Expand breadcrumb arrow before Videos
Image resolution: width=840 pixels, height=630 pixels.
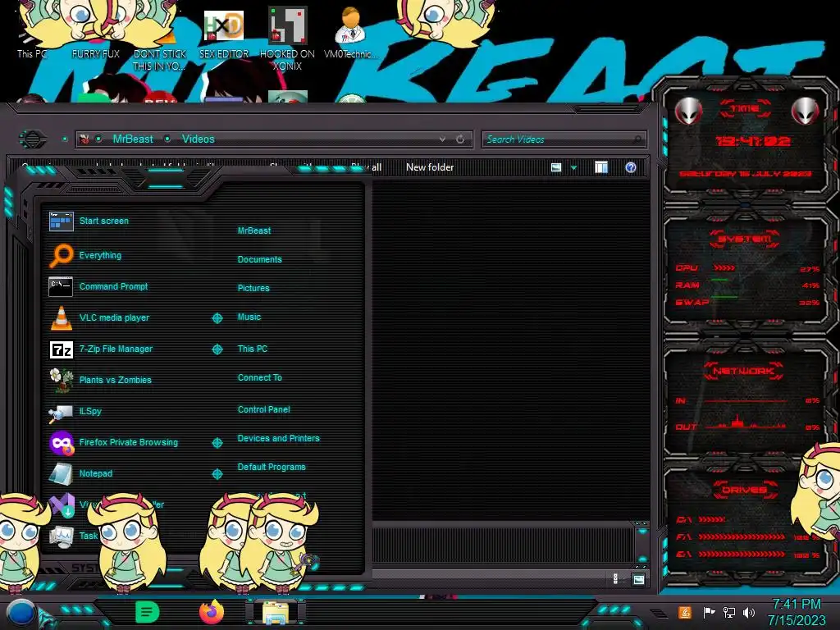pos(167,139)
